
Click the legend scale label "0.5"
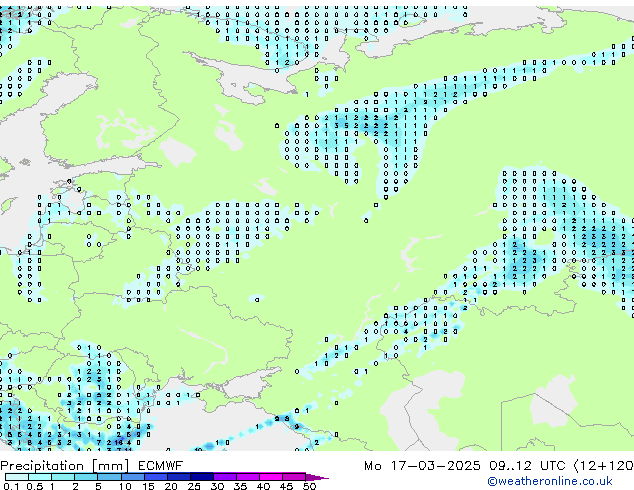(x=35, y=486)
